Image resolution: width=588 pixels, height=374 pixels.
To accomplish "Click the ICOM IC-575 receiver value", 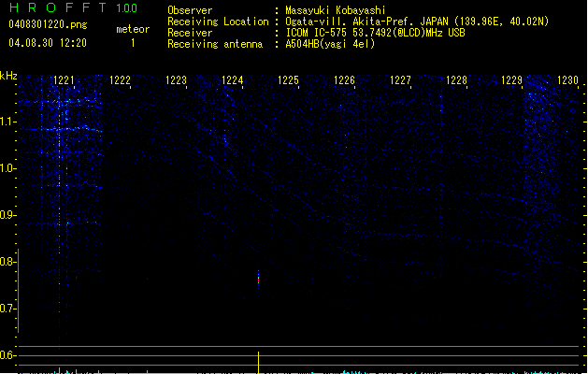I will coord(375,33).
